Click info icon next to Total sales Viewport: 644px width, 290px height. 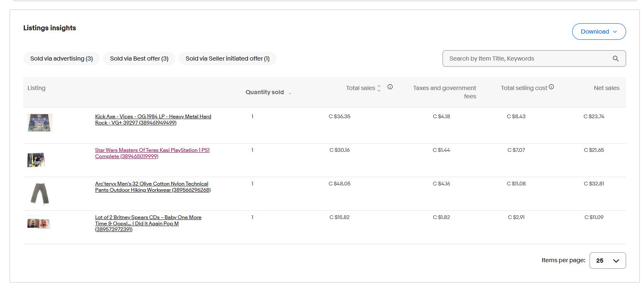(390, 87)
